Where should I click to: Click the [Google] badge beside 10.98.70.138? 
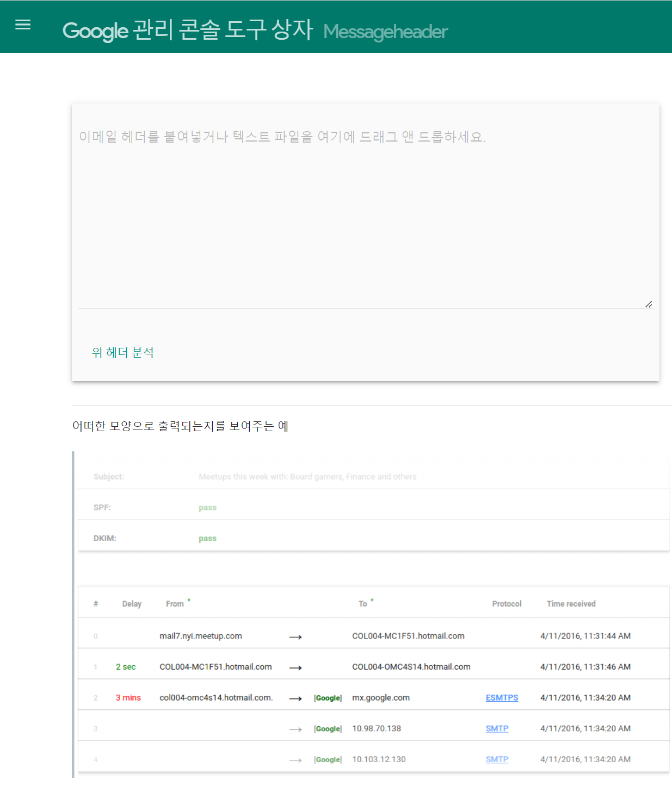pos(328,729)
